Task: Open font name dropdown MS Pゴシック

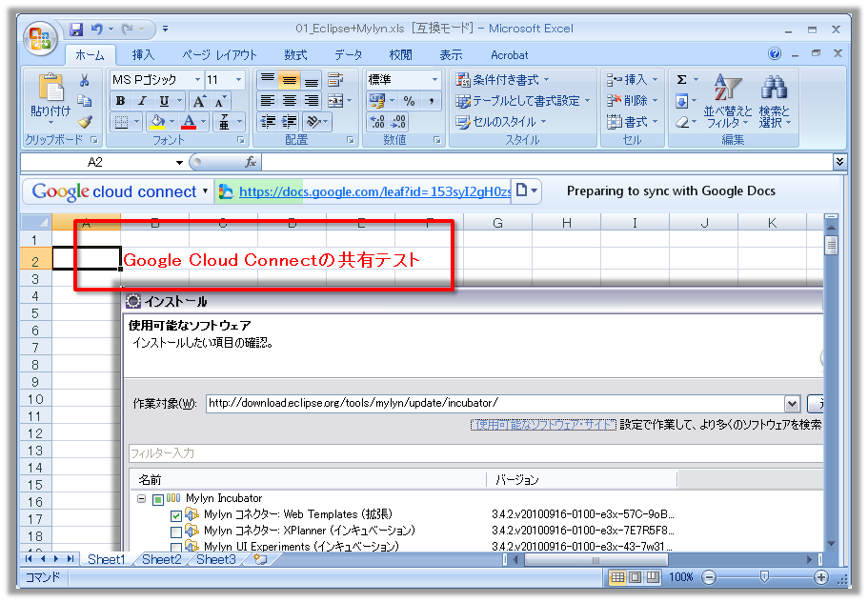Action: coord(197,80)
